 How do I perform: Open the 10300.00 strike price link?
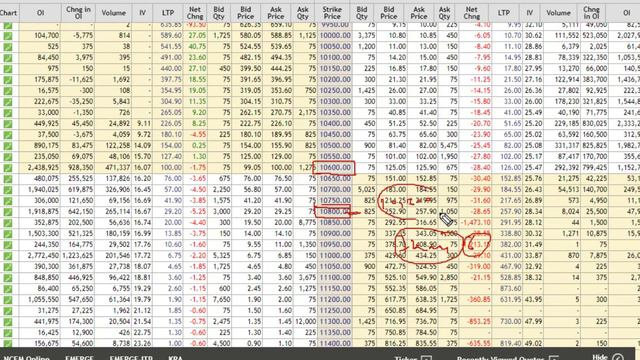[x=335, y=102]
